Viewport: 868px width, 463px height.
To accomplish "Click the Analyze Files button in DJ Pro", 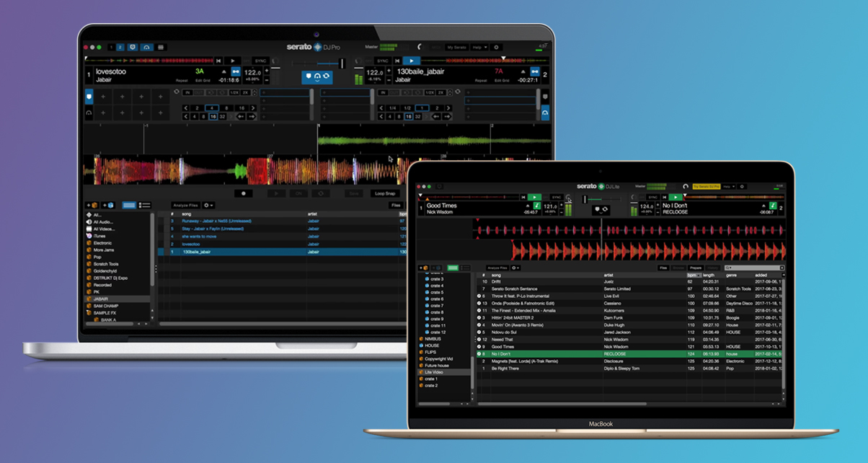I will click(185, 206).
